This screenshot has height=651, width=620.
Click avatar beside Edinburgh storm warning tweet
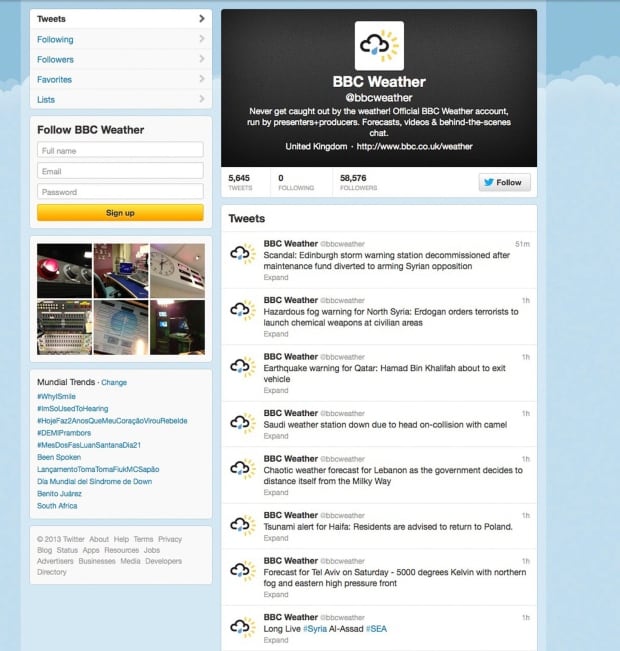point(243,253)
